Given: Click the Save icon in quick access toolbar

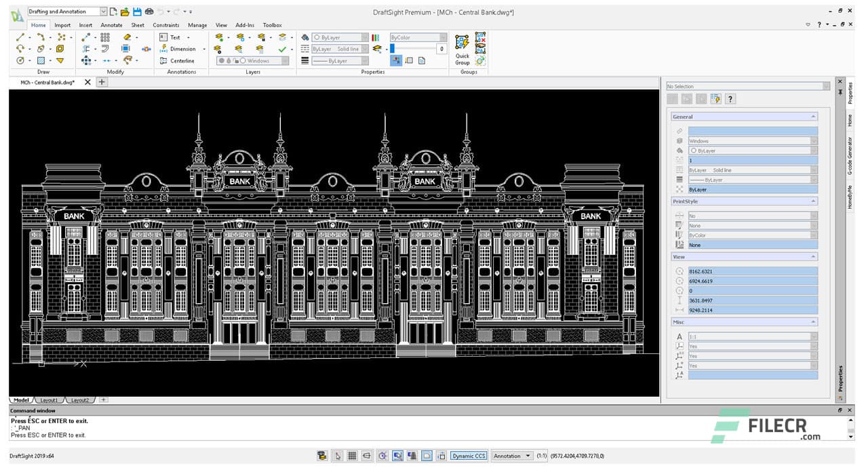Looking at the screenshot, I should (137, 12).
